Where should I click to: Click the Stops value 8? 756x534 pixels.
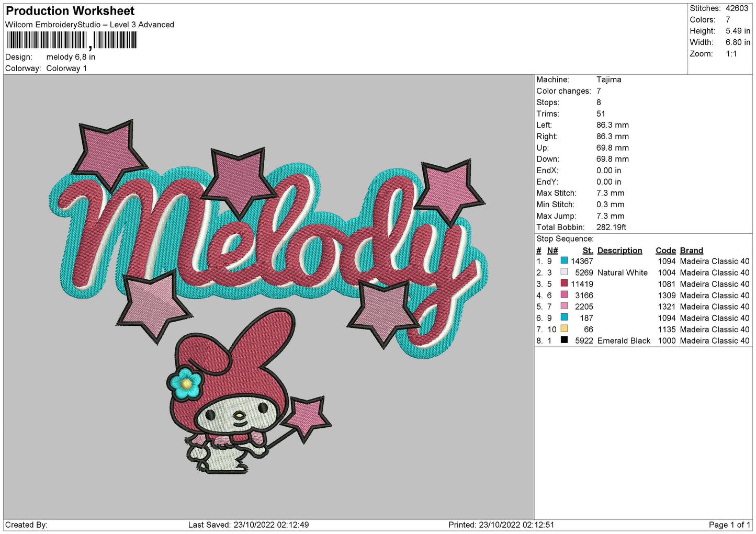coord(599,103)
